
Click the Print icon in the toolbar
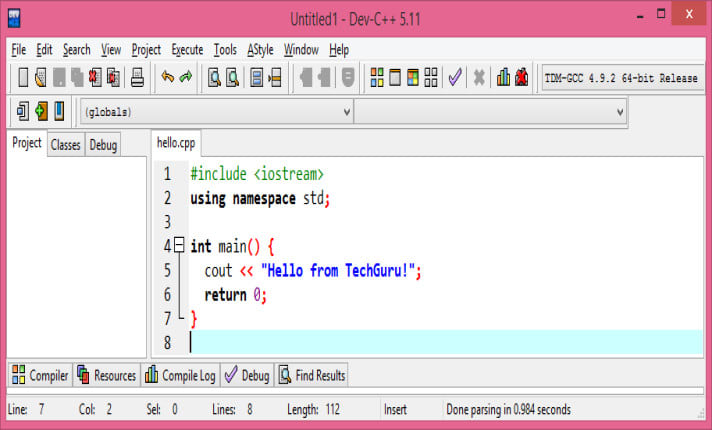(x=138, y=78)
